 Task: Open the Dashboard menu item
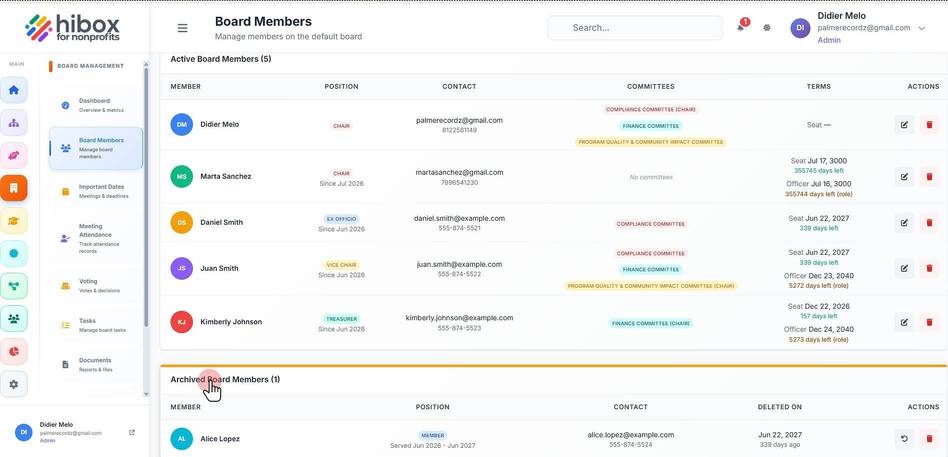[96, 105]
